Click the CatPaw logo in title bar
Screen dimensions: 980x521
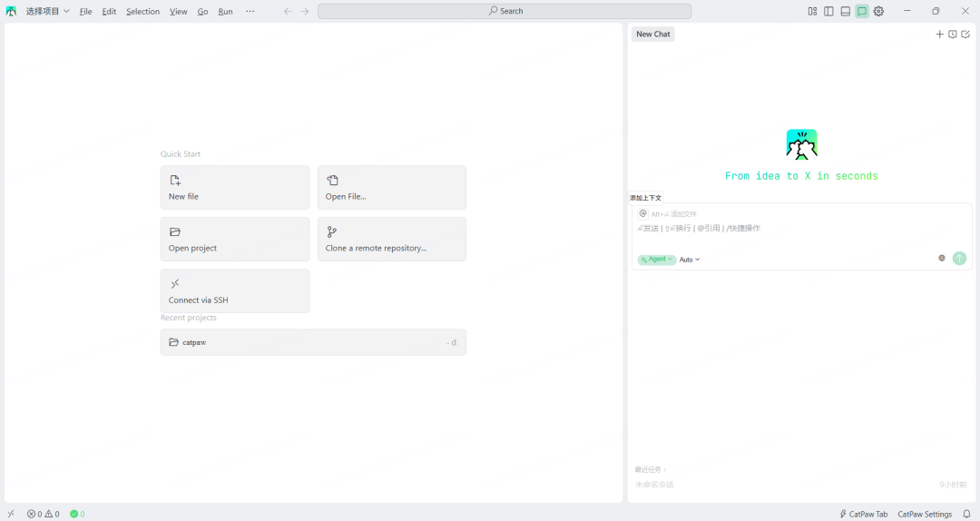pyautogui.click(x=11, y=11)
